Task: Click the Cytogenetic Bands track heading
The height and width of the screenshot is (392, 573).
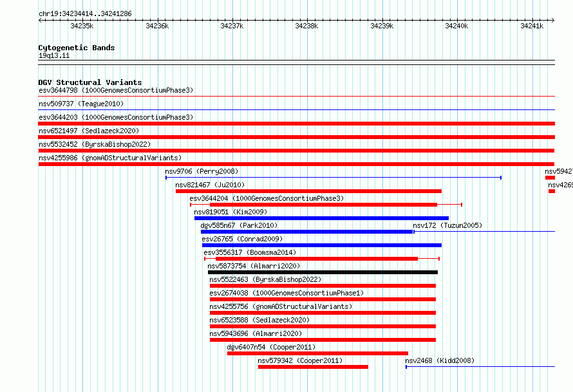Action: pos(77,48)
